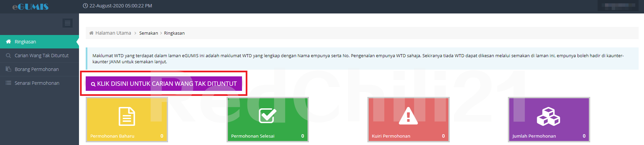Click the Ringkasan breadcrumb item
Image resolution: width=644 pixels, height=145 pixels.
click(x=174, y=33)
